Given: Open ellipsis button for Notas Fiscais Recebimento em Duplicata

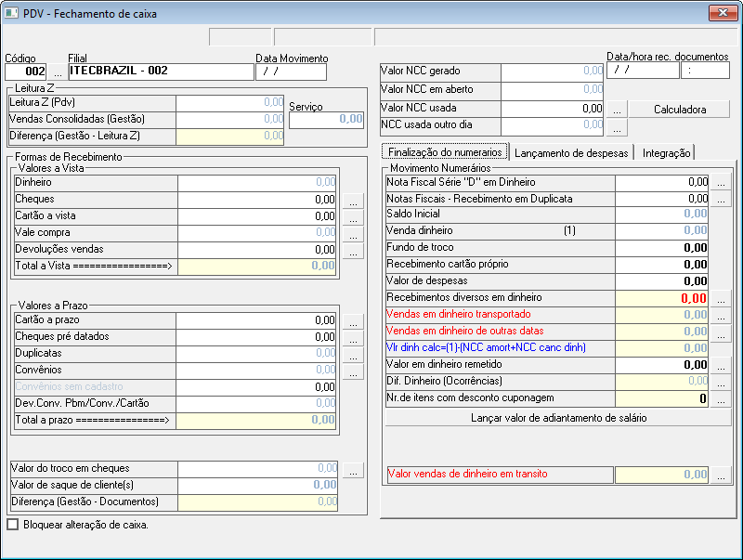Looking at the screenshot, I should 721,199.
